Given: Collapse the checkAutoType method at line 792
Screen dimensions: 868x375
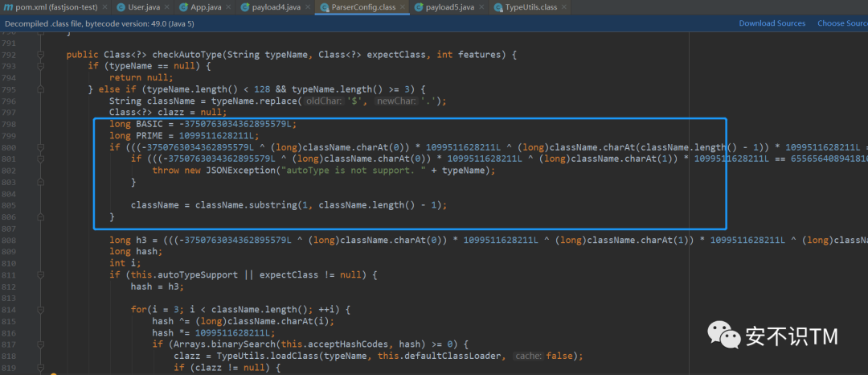Looking at the screenshot, I should click(x=40, y=55).
